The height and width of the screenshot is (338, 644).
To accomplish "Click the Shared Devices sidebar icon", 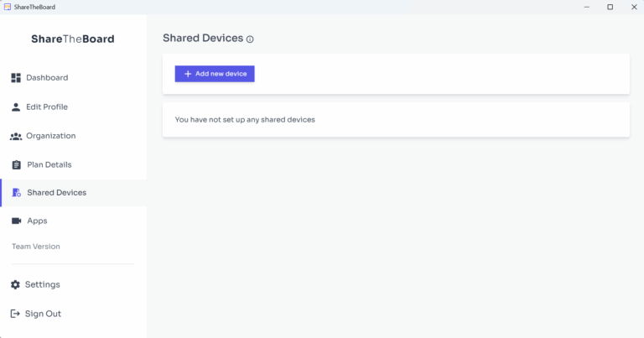I will (x=17, y=193).
